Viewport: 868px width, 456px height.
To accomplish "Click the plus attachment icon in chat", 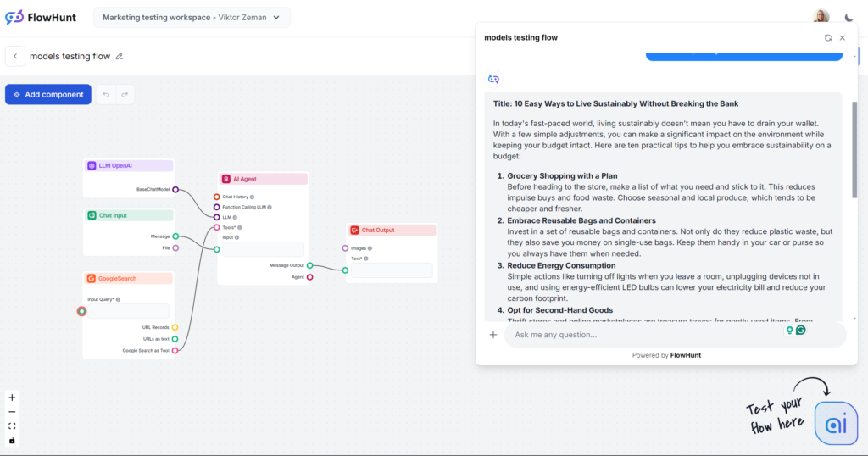I will tap(493, 335).
